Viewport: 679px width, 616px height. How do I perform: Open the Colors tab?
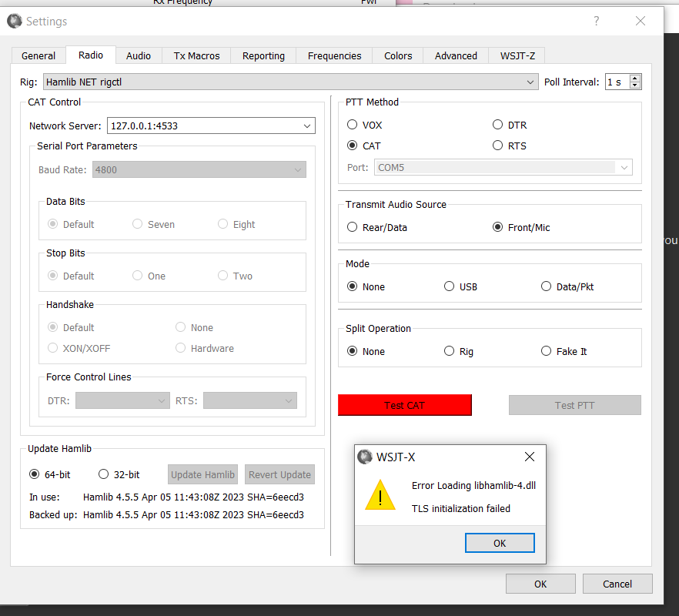point(398,56)
